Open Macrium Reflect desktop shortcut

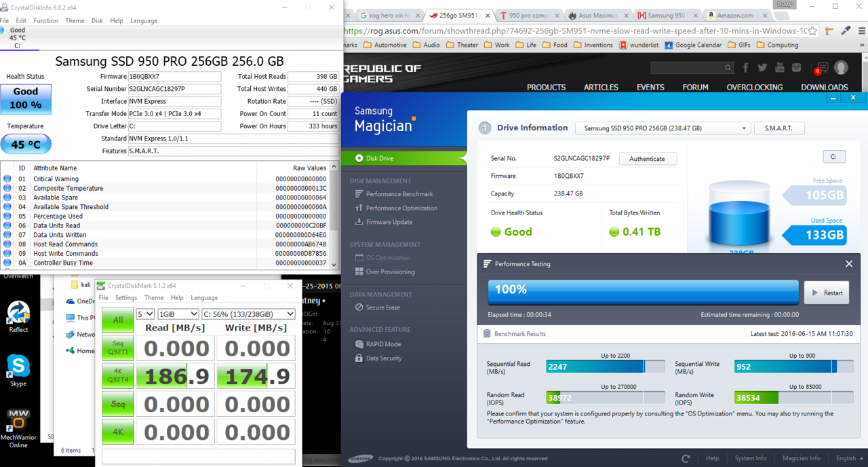tap(18, 316)
